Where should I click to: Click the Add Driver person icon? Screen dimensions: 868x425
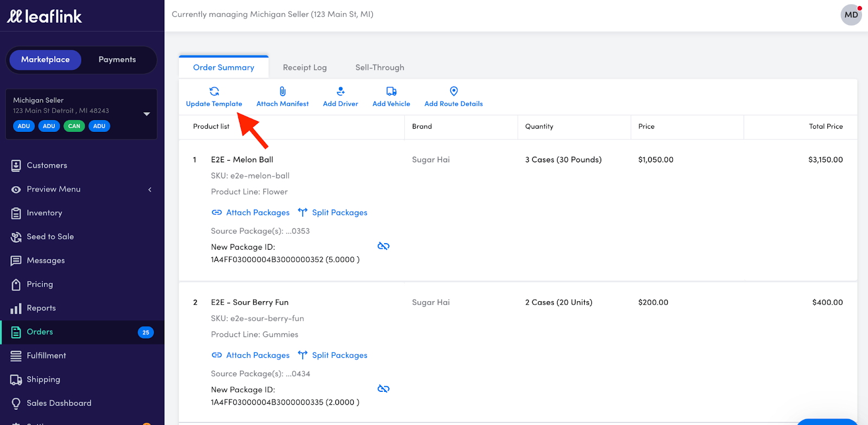(341, 91)
